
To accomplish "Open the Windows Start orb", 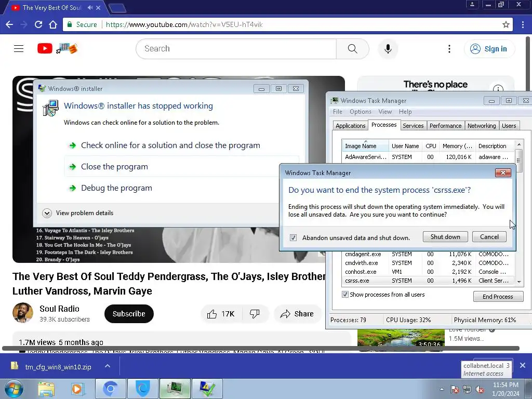I will (14, 389).
